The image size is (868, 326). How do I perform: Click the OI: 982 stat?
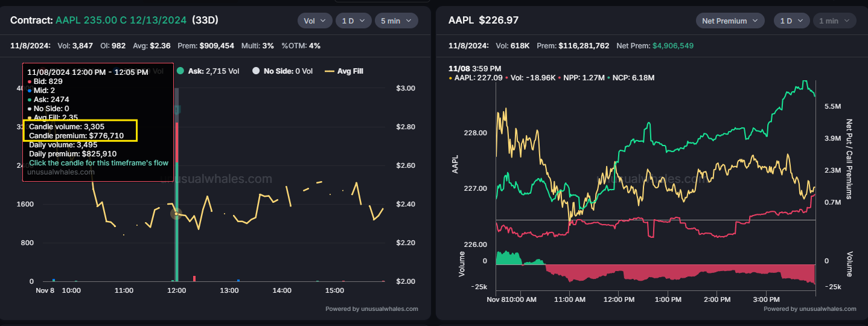[x=113, y=45]
